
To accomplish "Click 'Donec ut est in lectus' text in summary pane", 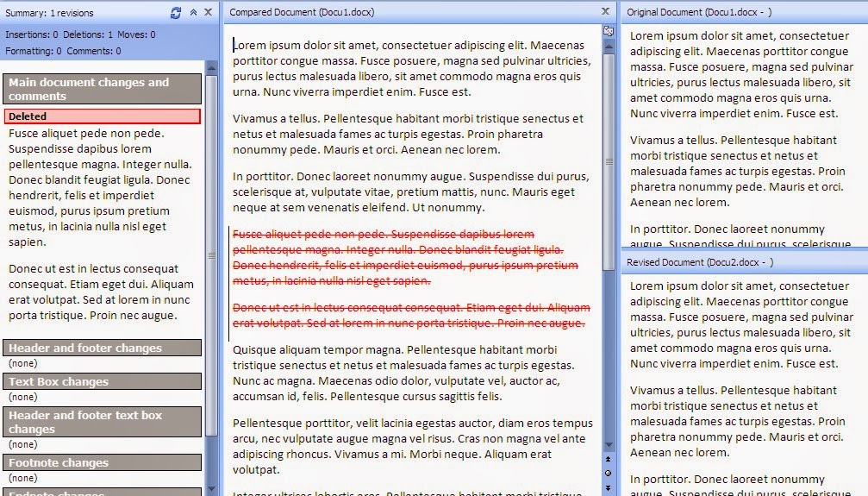I will point(102,292).
